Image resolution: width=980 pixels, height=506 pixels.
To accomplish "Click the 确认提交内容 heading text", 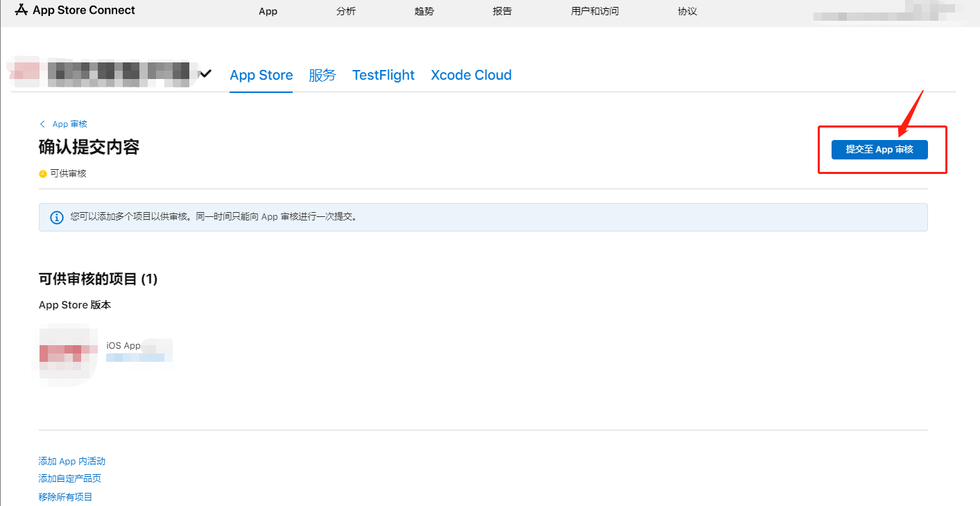I will [x=89, y=147].
